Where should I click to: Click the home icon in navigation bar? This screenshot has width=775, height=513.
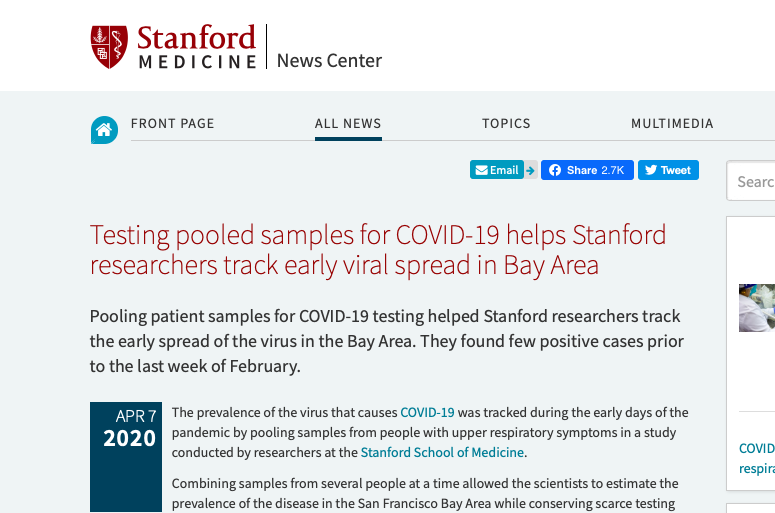click(x=104, y=129)
